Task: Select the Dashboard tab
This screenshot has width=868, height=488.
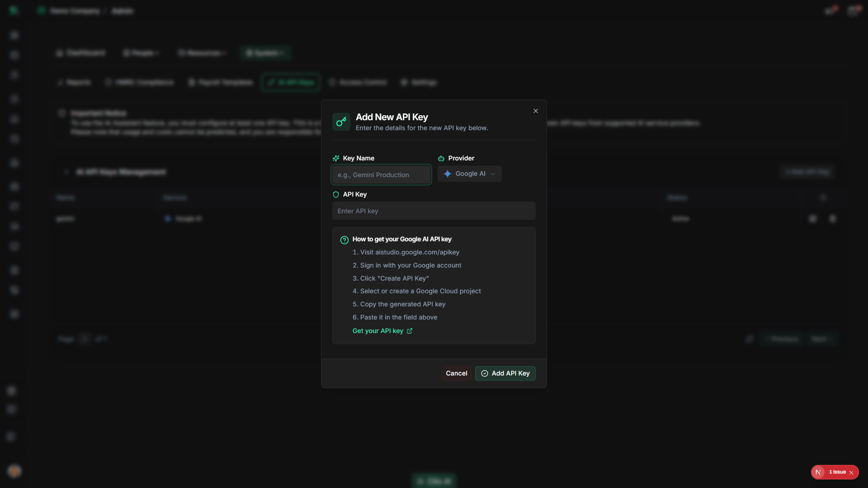Action: [x=80, y=53]
